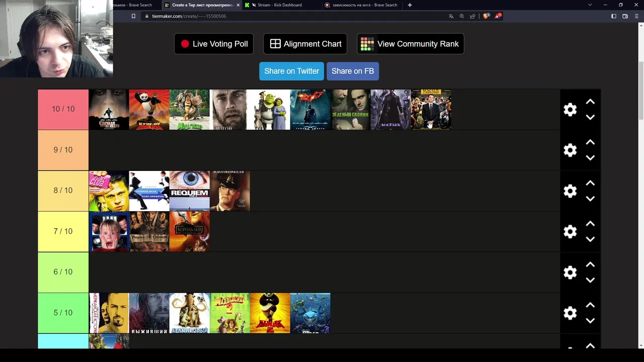Share on FB

(353, 71)
